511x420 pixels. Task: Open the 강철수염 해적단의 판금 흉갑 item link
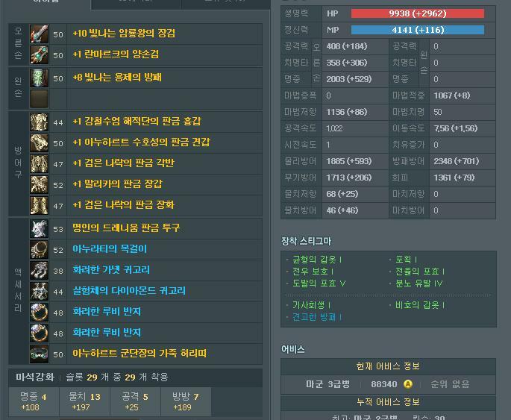(136, 122)
